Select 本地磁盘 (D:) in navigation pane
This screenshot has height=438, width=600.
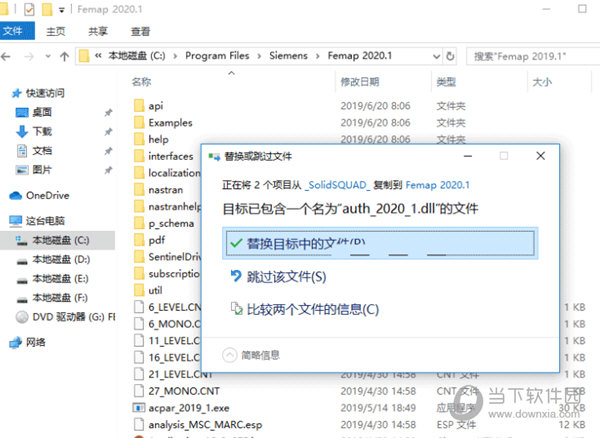pyautogui.click(x=60, y=259)
